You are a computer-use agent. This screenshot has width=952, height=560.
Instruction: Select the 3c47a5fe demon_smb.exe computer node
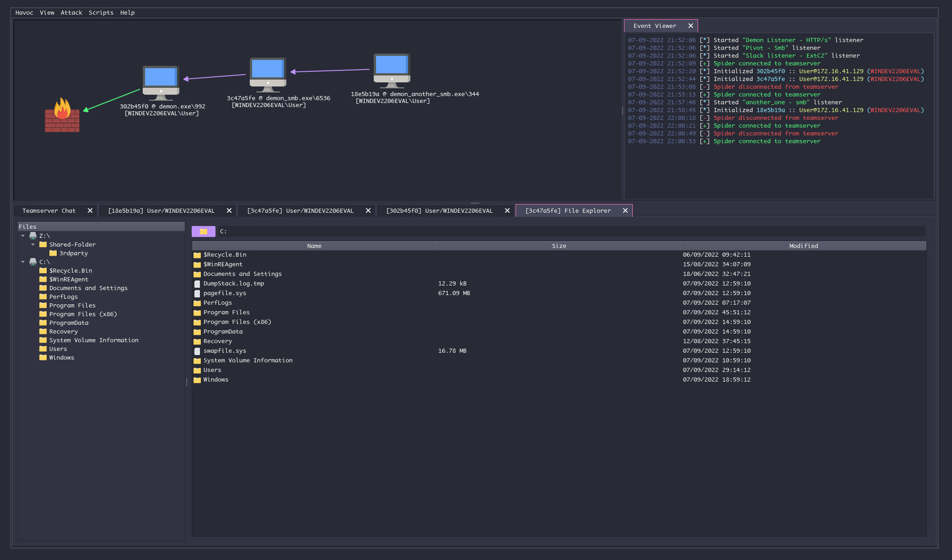(268, 74)
